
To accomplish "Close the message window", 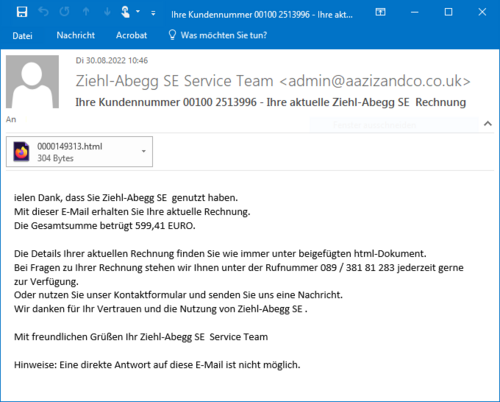I will 482,12.
